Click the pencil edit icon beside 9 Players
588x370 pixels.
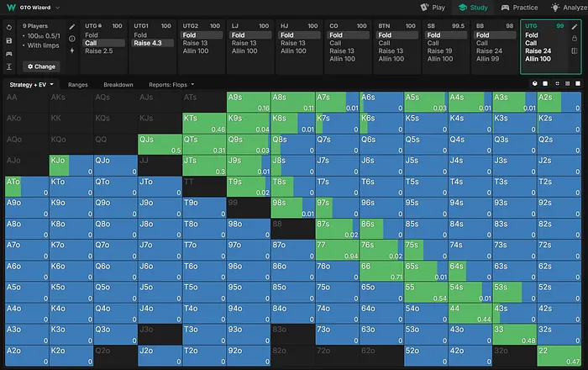coord(72,26)
